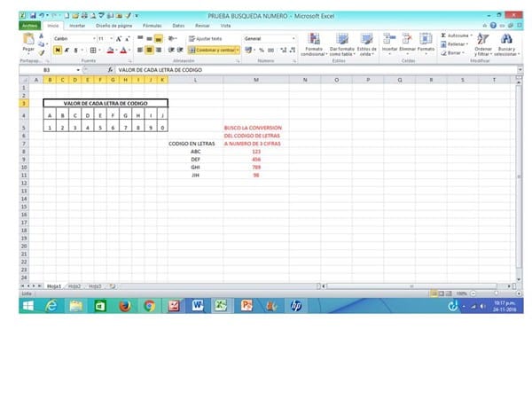
Task: Open the General number format dropdown
Action: 293,39
